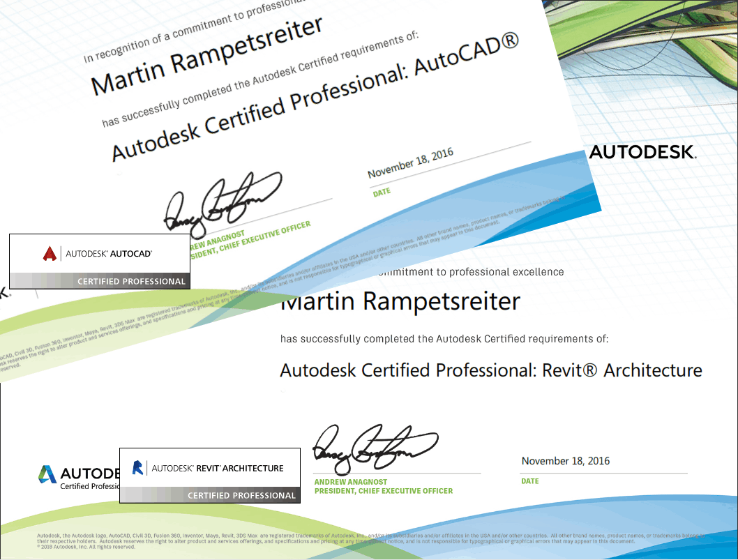Click the red AutoCAD 'A' logo icon
The image size is (738, 560).
(49, 254)
